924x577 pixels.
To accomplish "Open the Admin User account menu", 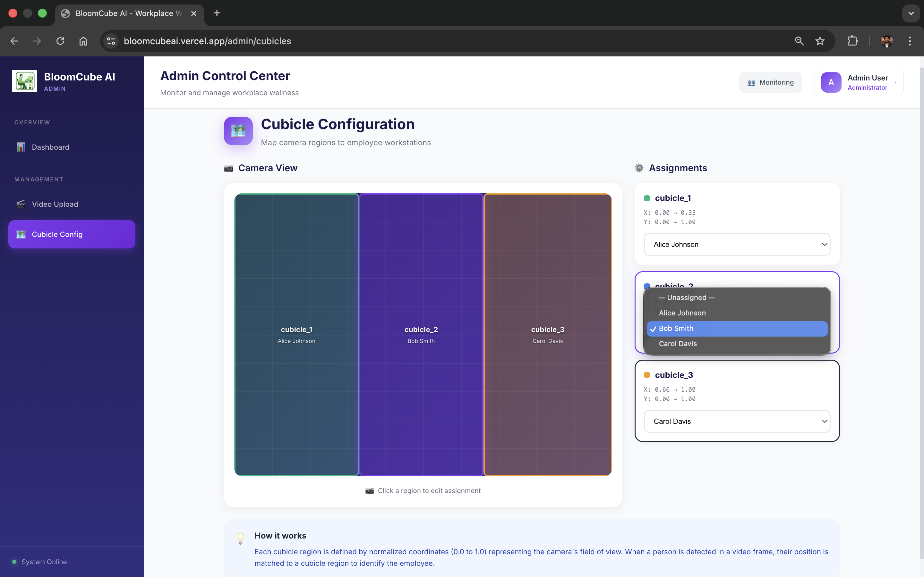I will pos(859,82).
